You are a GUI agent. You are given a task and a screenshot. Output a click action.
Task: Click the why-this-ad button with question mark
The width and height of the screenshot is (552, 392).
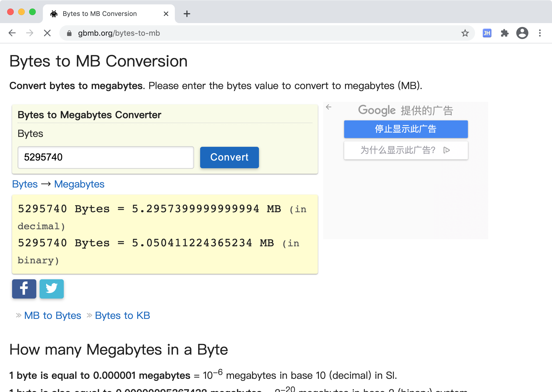coord(406,150)
